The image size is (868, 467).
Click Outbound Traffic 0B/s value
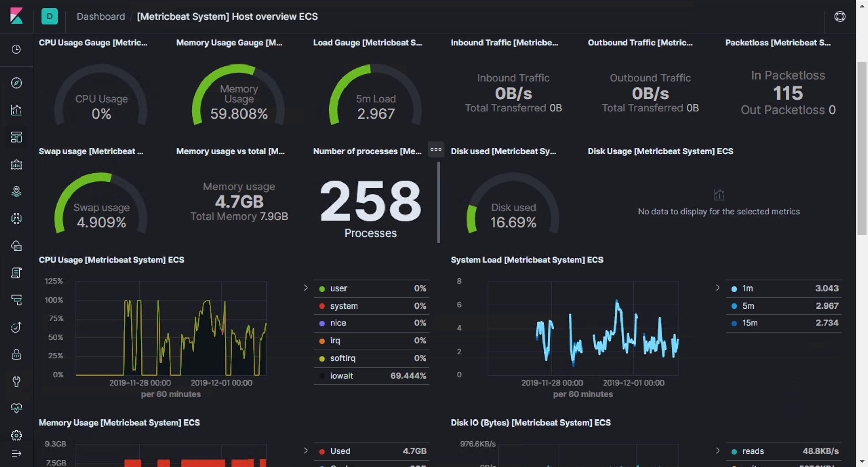pyautogui.click(x=650, y=94)
